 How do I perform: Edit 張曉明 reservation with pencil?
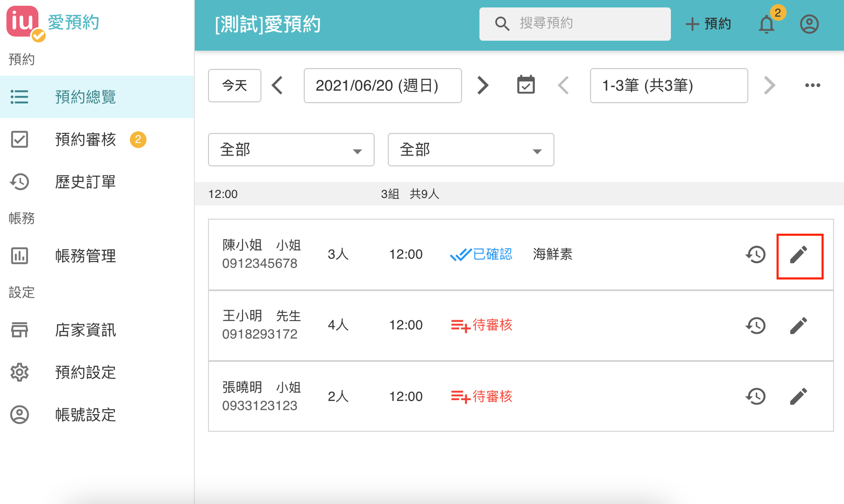799,396
